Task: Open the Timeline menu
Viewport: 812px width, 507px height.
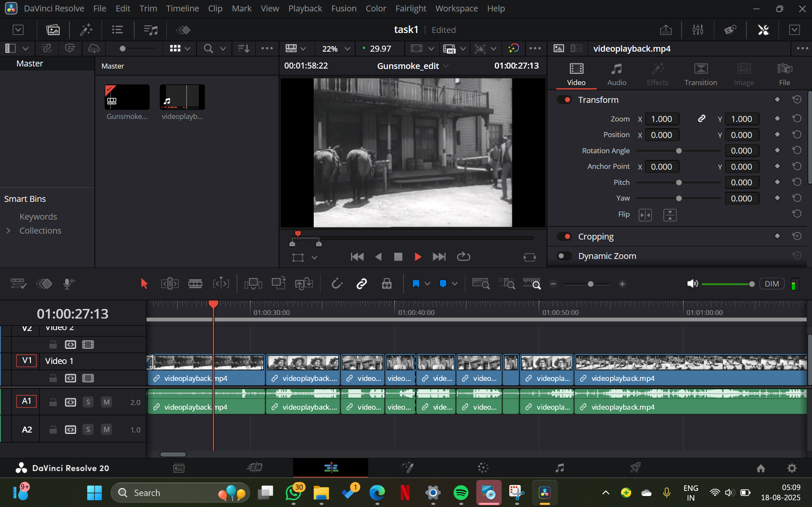Action: tap(182, 8)
